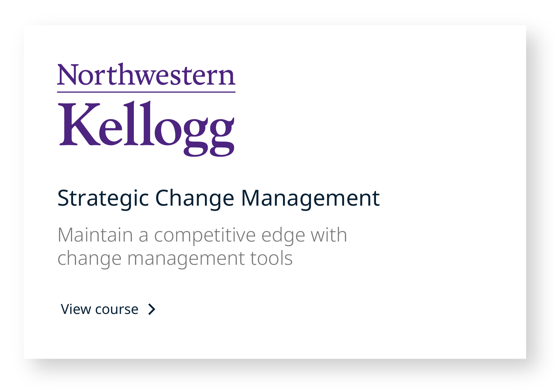Click the large Kellogg wordmark
The height and width of the screenshot is (392, 554).
[x=146, y=128]
